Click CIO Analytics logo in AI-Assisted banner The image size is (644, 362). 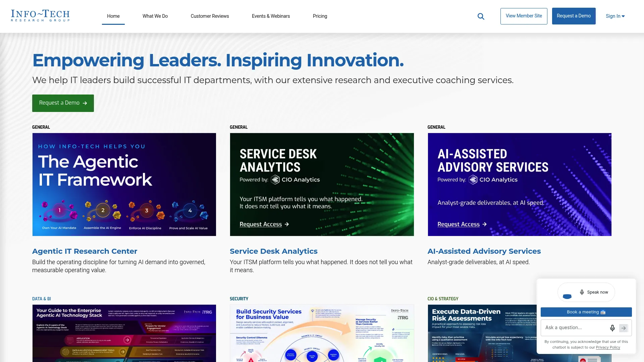point(493,180)
